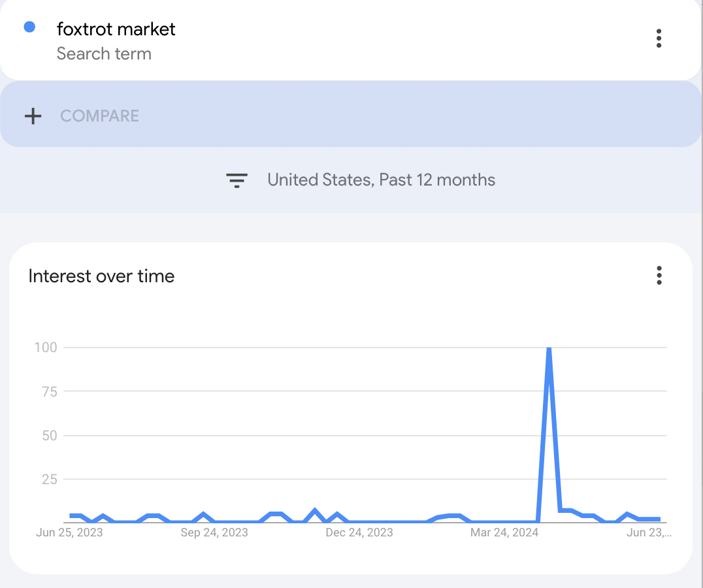Add a comparison via COMPARE text
This screenshot has width=703, height=588.
coord(99,116)
